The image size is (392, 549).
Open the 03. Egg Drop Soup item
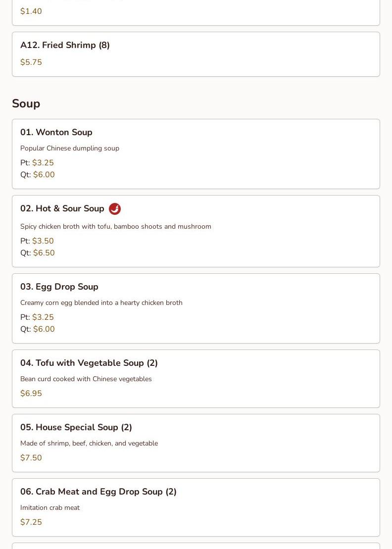click(59, 287)
